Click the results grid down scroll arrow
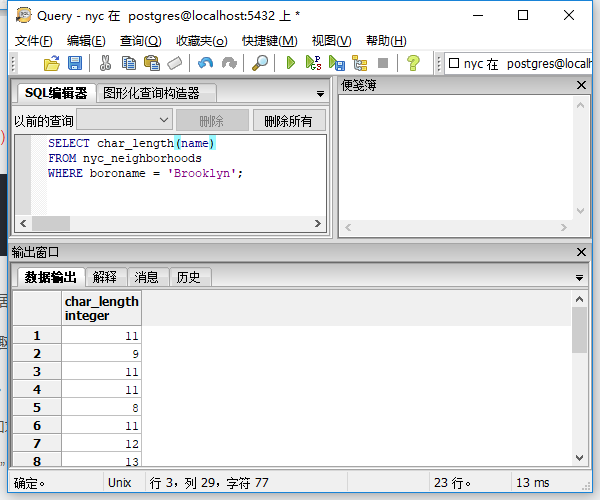Viewport: 600px width, 500px height. tap(579, 458)
